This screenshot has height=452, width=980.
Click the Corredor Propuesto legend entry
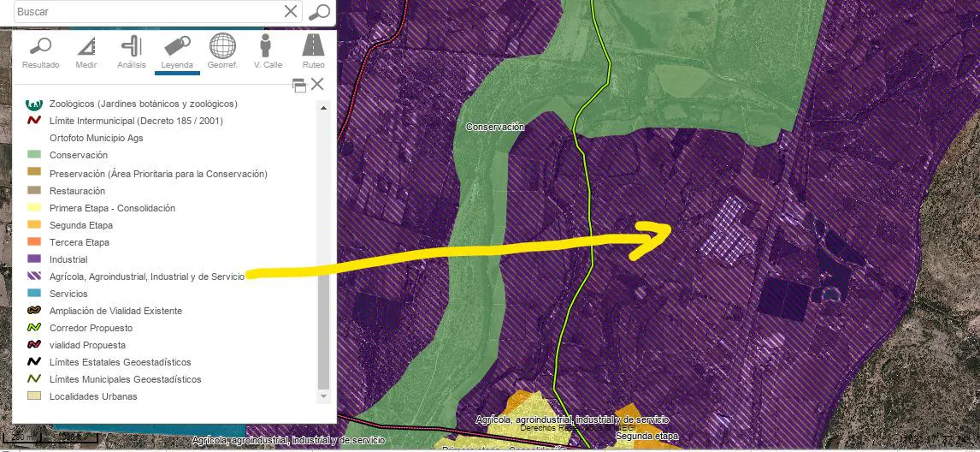click(x=91, y=328)
